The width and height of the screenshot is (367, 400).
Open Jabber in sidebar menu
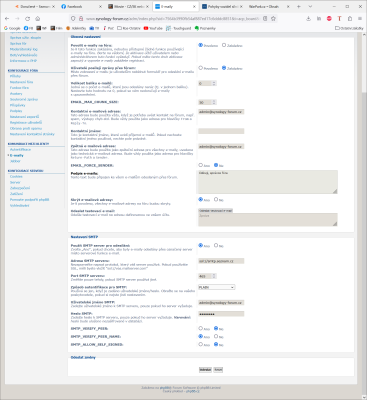pos(15,161)
